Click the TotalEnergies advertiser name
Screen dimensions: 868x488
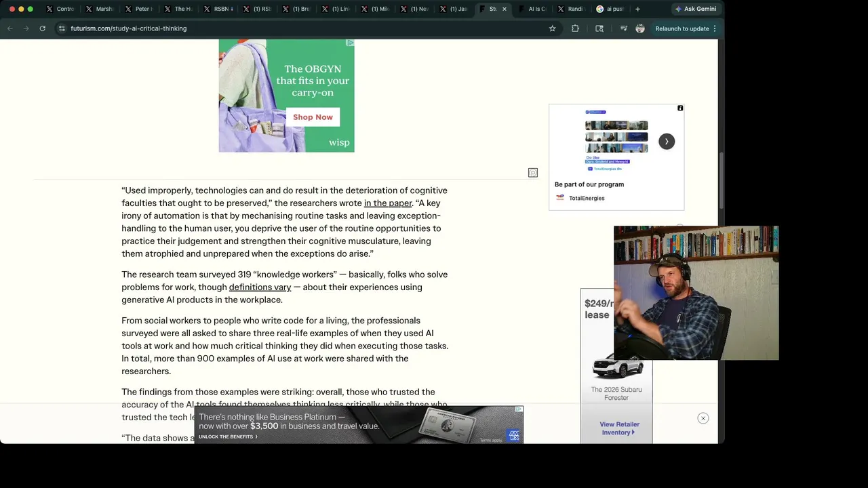click(x=587, y=198)
